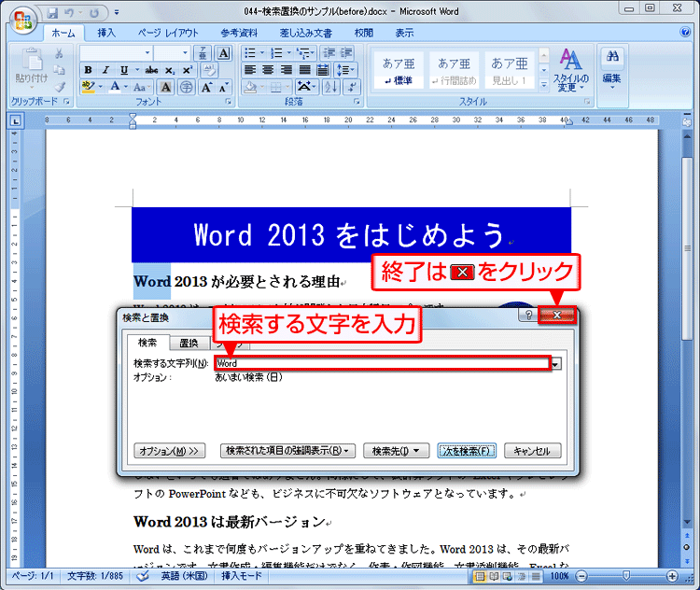700x590 pixels.
Task: Click the 次を検索 button
Action: [x=467, y=451]
